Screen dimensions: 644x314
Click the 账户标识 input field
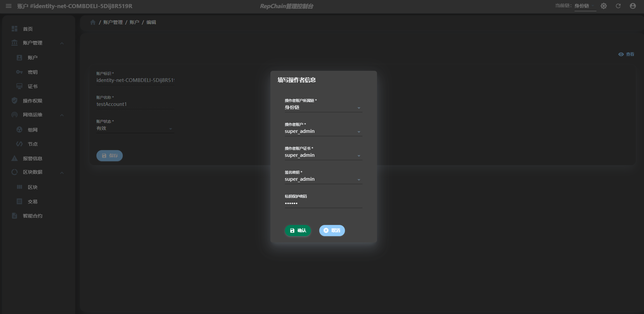point(135,80)
